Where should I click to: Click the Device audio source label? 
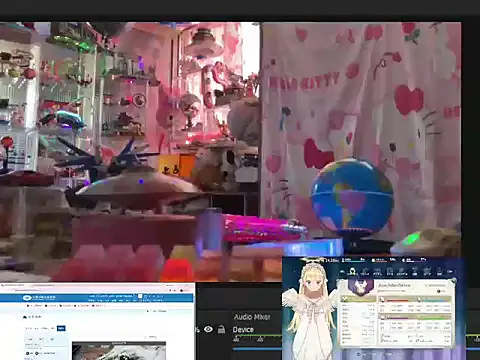(243, 330)
